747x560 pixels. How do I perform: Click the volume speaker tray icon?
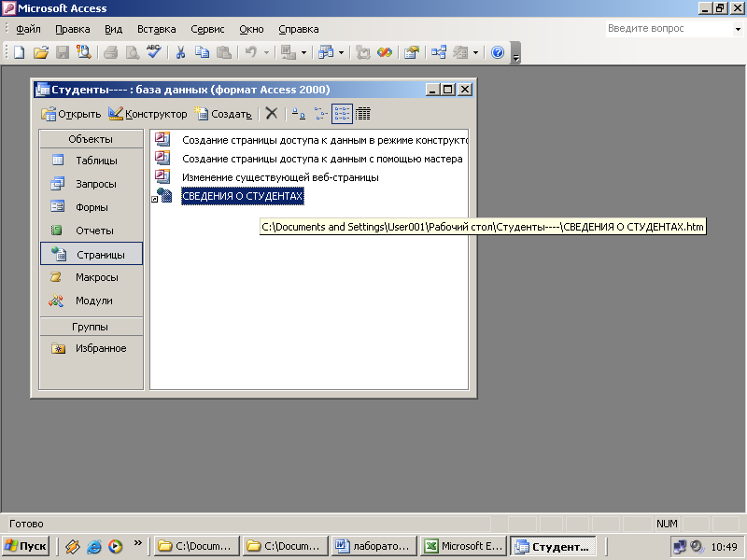(x=697, y=546)
